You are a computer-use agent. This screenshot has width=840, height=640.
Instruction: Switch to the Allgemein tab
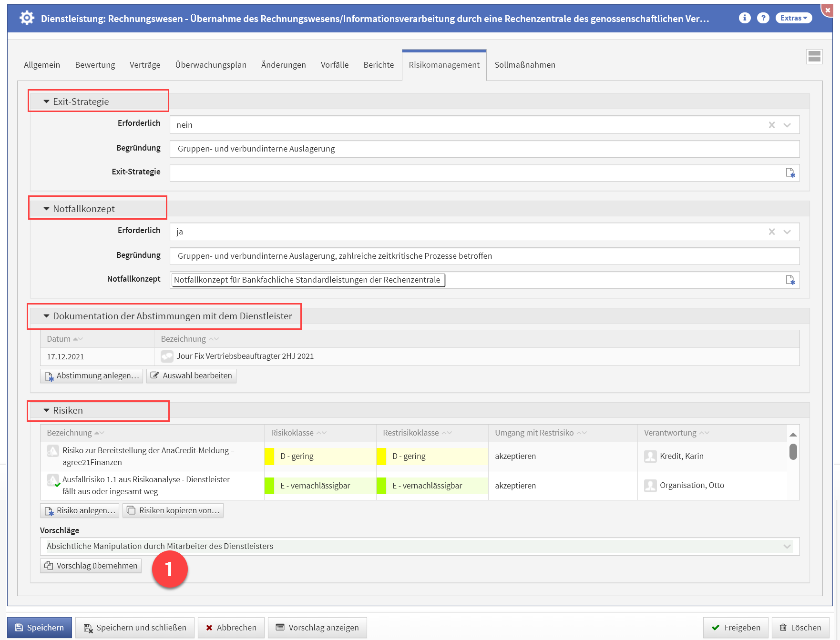pyautogui.click(x=42, y=65)
